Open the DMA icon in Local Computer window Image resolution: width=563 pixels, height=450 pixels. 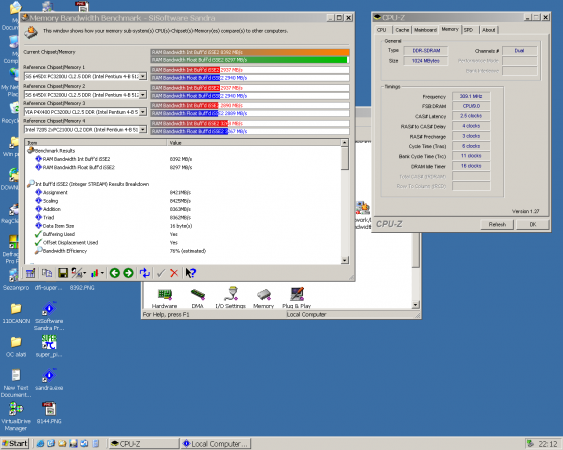coord(197,298)
